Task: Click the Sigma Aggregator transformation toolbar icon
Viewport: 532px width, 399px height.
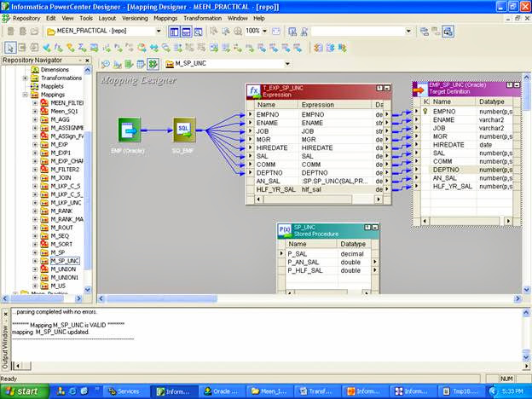Action: click(x=82, y=48)
